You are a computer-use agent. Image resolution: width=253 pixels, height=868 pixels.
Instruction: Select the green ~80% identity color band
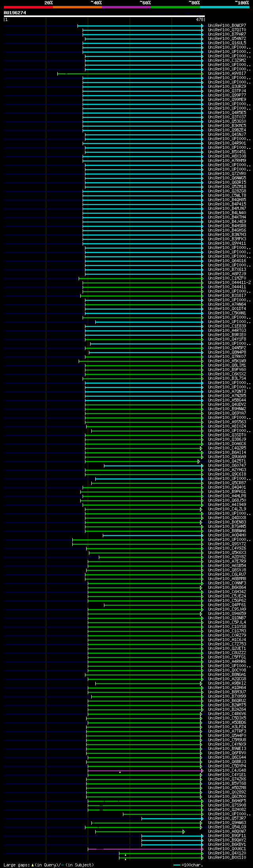(176, 7)
